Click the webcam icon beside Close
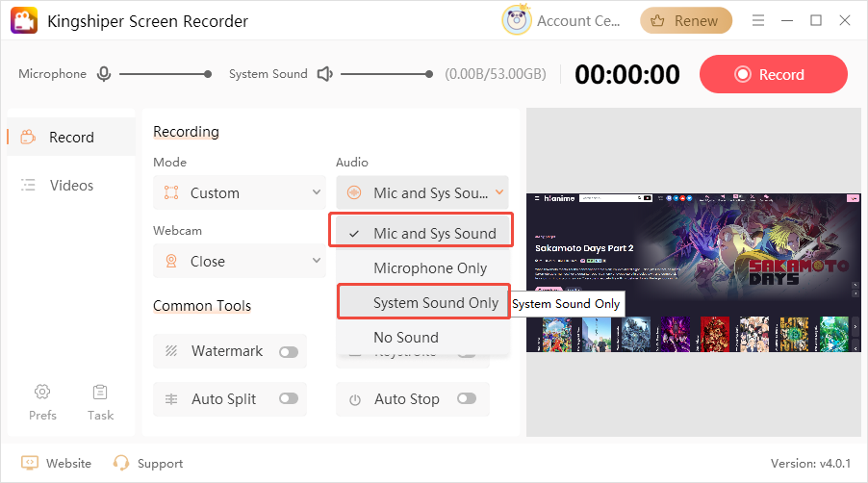The height and width of the screenshot is (483, 868). [171, 261]
